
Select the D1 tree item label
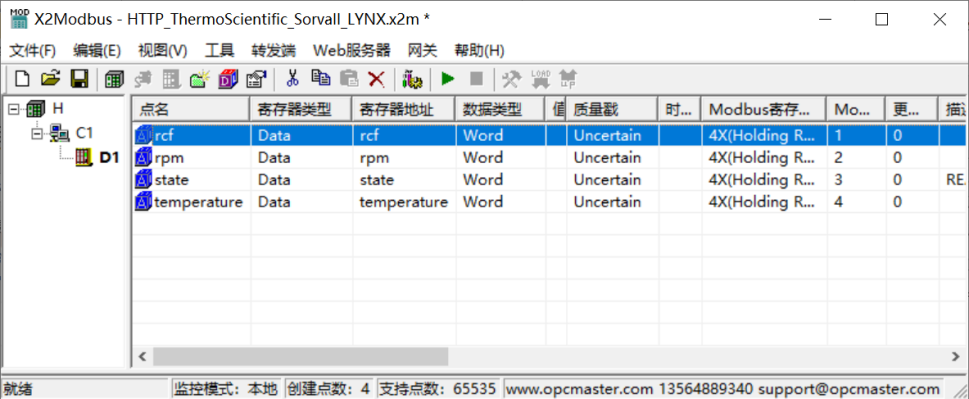click(109, 158)
